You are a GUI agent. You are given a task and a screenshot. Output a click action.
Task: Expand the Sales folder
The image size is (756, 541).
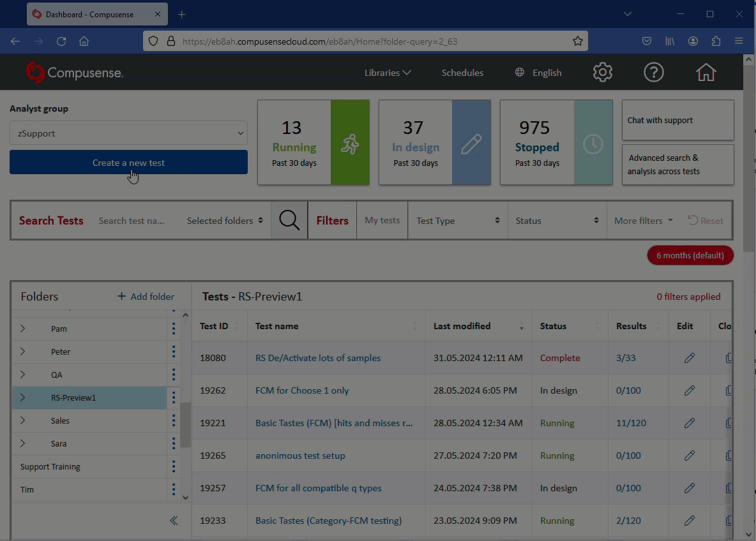click(23, 421)
